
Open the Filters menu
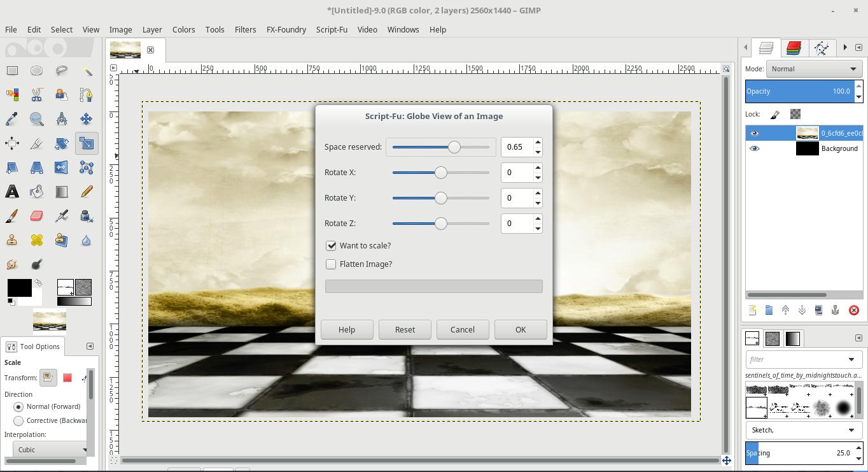(x=245, y=29)
